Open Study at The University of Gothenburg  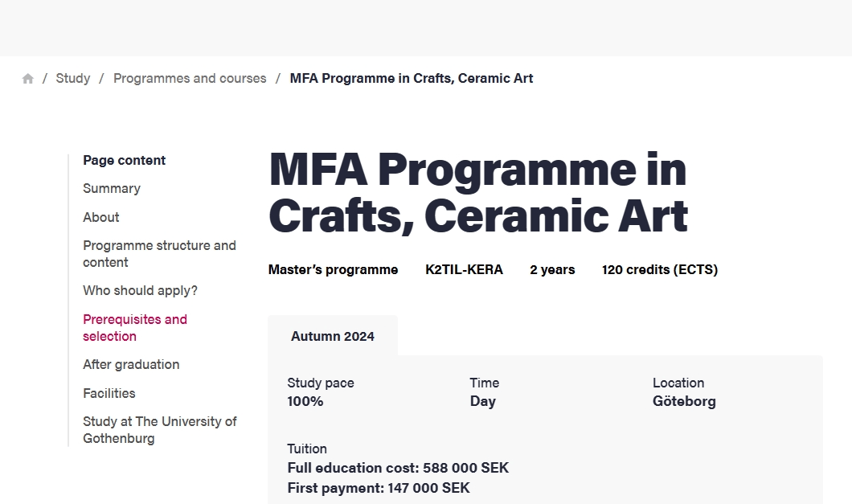(160, 430)
